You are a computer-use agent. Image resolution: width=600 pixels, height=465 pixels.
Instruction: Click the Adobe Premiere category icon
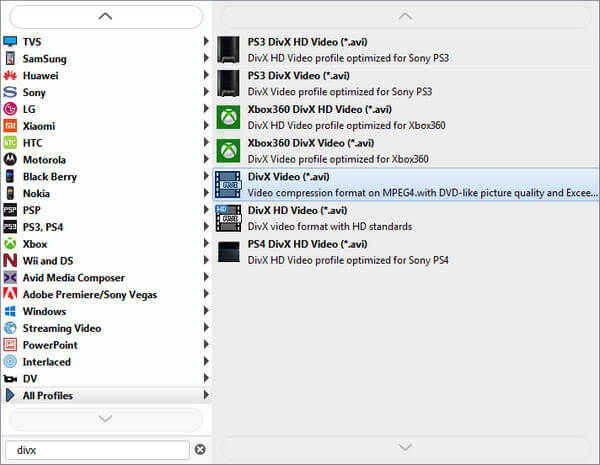pos(10,294)
